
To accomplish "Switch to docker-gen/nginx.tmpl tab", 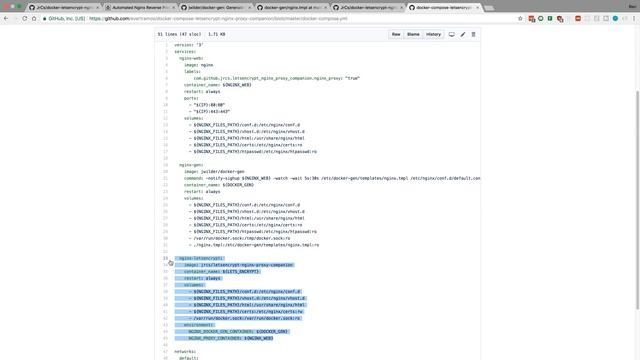I will [292, 7].
